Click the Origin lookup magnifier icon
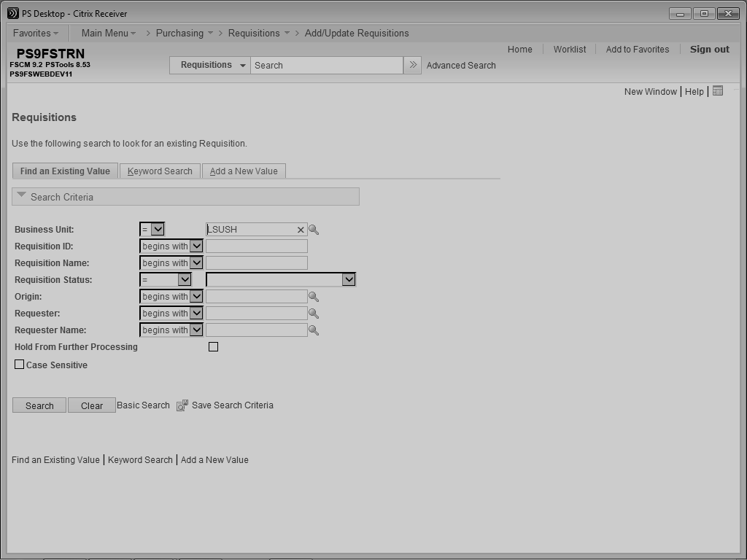The image size is (747, 560). 314,297
